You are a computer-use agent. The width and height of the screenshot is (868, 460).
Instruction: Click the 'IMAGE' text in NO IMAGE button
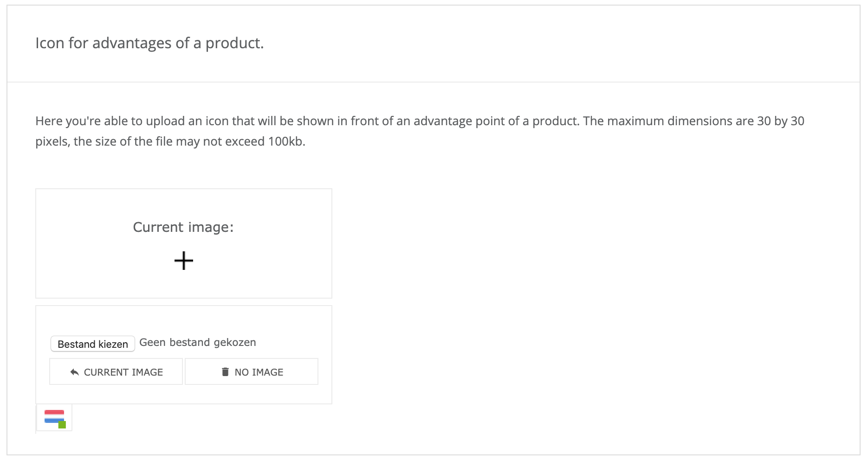click(267, 372)
